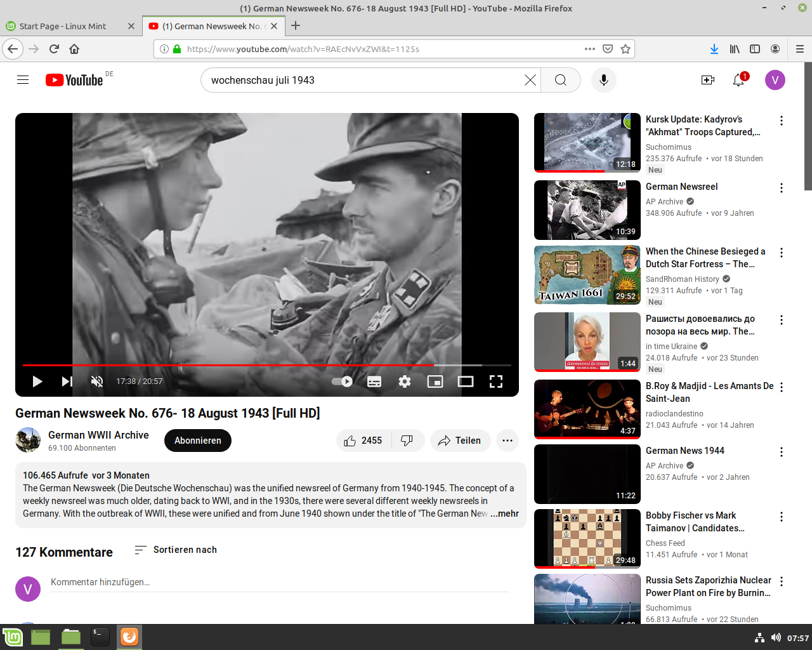Click the search magnifier button
Image resolution: width=812 pixels, height=650 pixels.
(561, 80)
